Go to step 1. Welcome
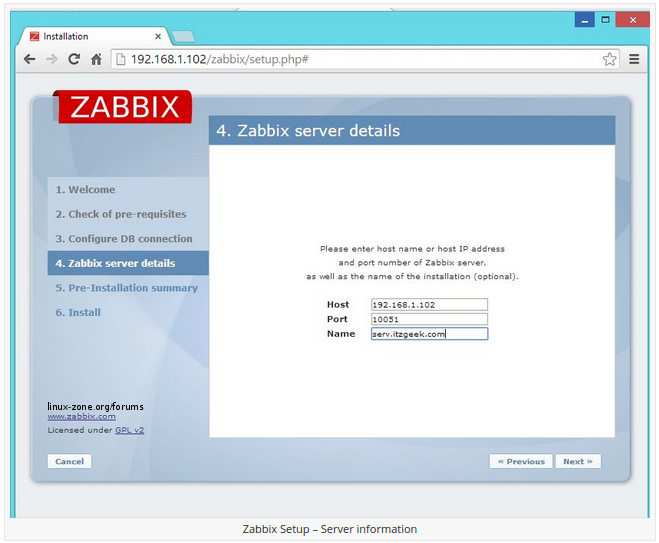The height and width of the screenshot is (543, 659). coord(85,190)
